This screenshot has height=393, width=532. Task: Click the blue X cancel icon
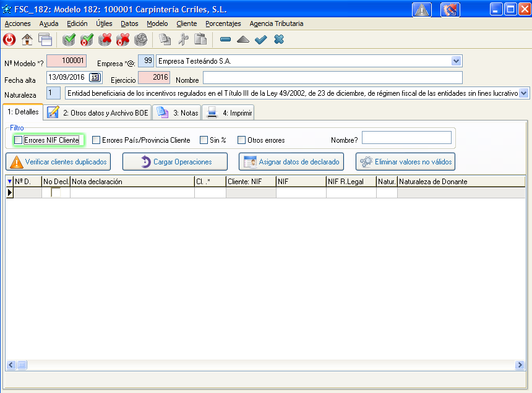tap(279, 40)
